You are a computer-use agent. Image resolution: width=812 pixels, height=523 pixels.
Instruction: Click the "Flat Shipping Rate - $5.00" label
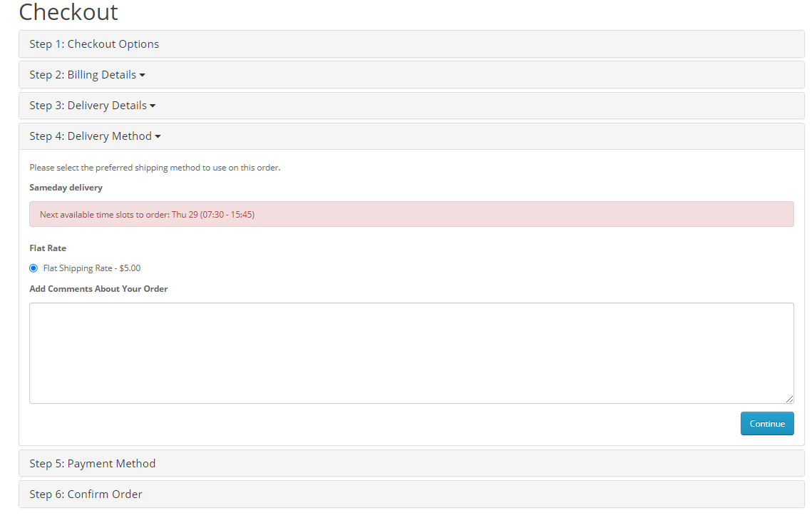92,268
